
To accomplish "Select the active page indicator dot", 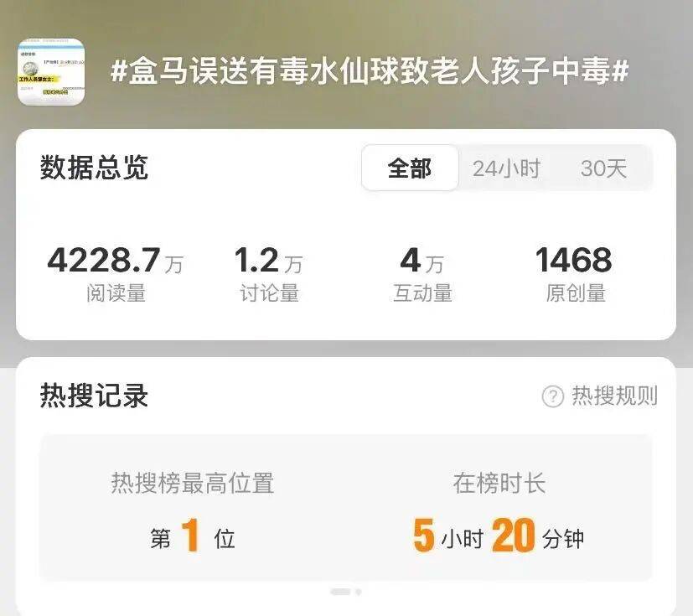I will [340, 592].
